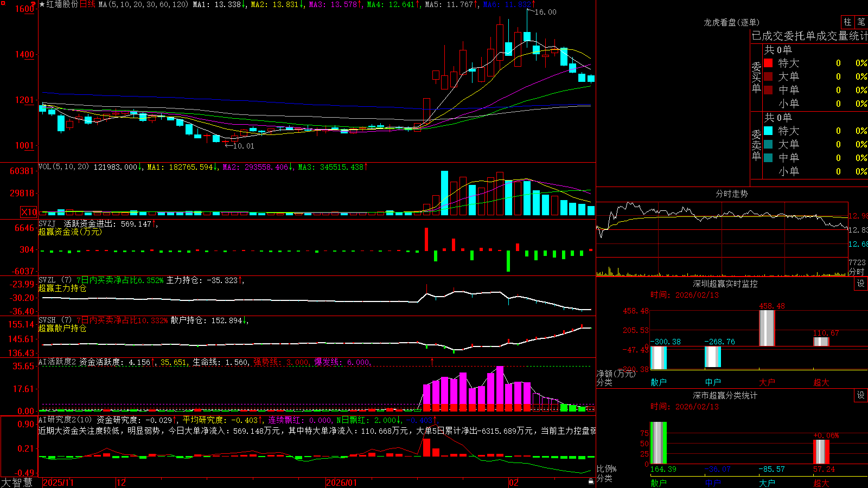Click the 10.01 low price annotation
The width and height of the screenshot is (868, 488).
coord(244,146)
